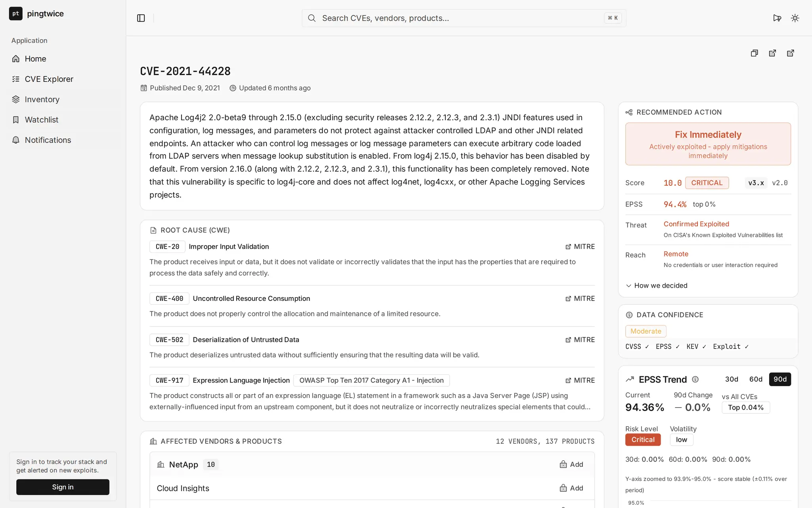
Task: Select the v3.x CVSS version toggle
Action: [756, 183]
